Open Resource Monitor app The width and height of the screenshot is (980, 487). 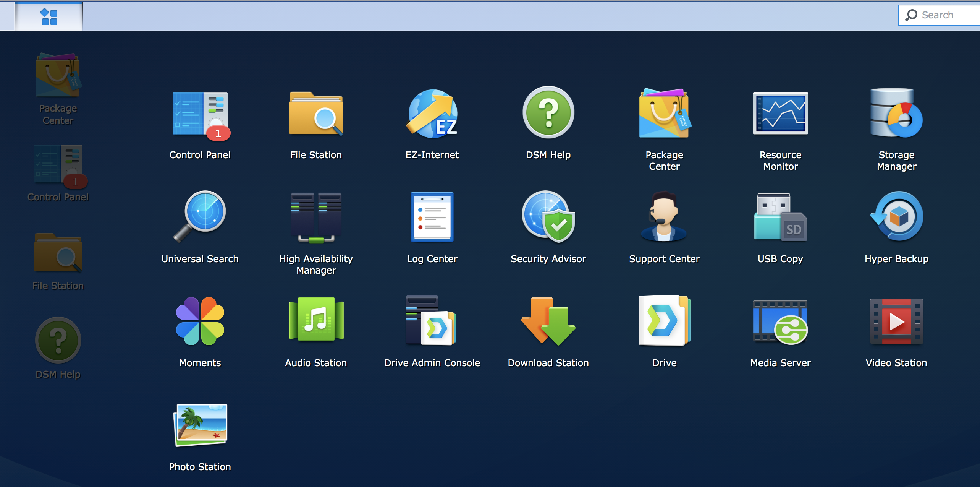click(x=780, y=114)
